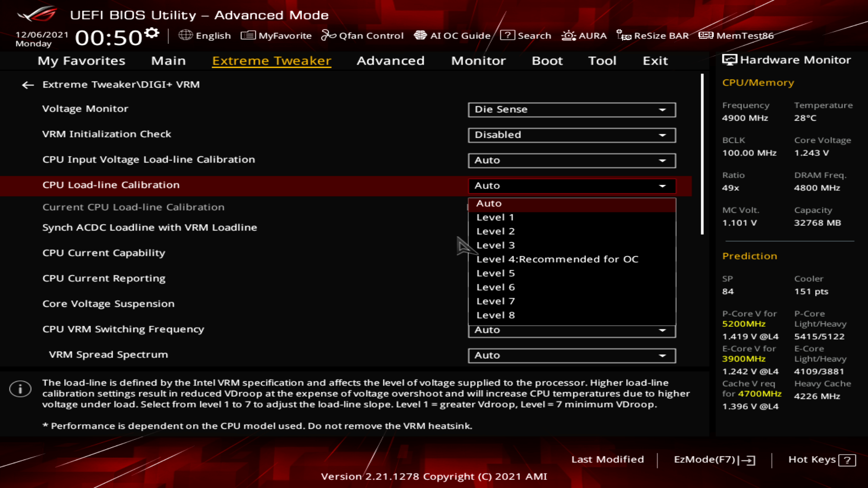Click the Search question mark icon
The width and height of the screenshot is (868, 488).
pos(507,35)
